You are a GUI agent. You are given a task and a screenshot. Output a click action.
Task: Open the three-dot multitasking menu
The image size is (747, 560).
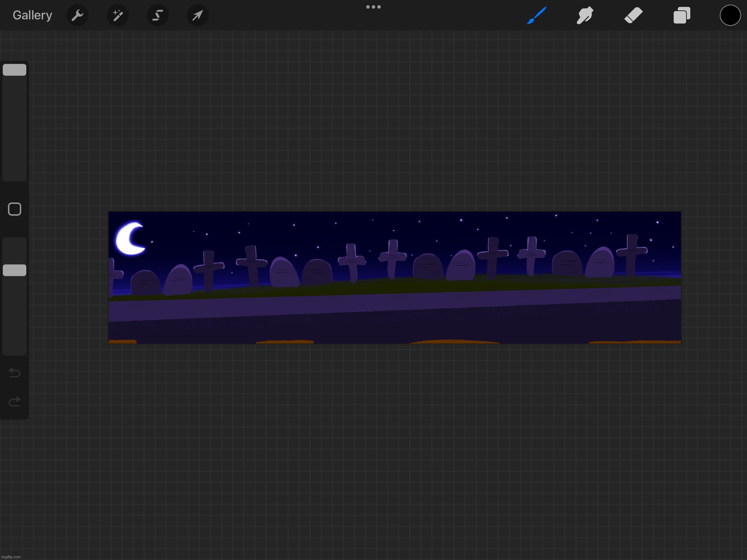(373, 7)
